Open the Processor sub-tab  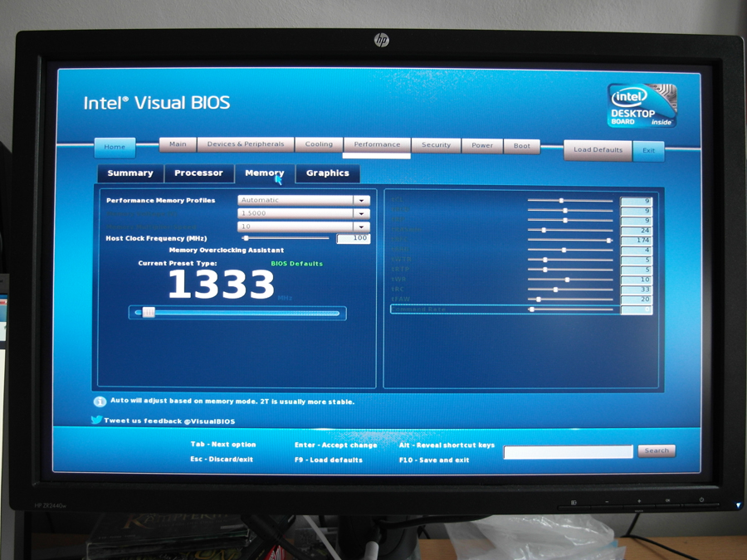(198, 173)
